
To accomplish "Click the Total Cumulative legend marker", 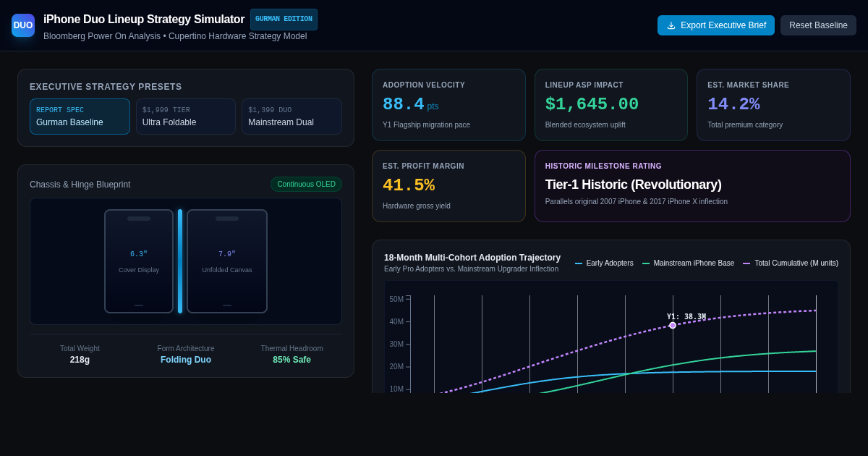I will [x=746, y=263].
